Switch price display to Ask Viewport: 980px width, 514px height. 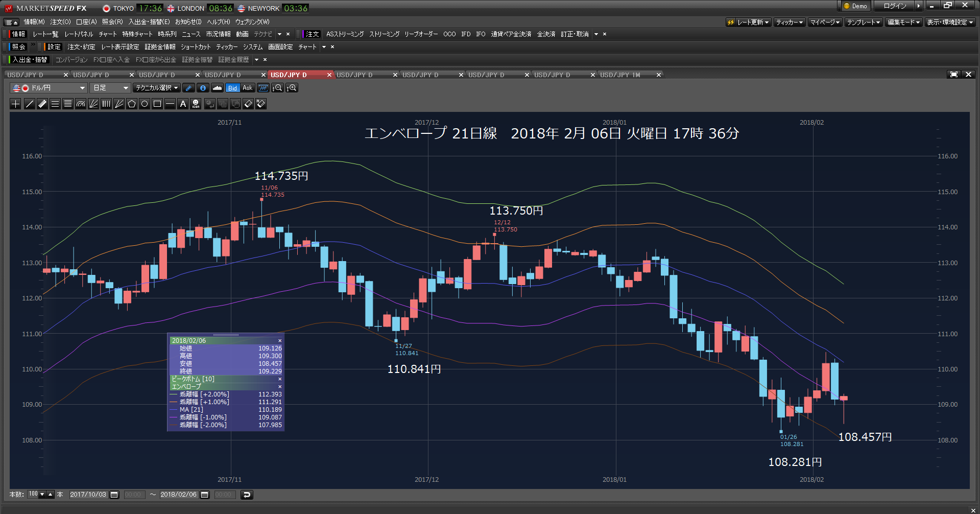tap(247, 88)
